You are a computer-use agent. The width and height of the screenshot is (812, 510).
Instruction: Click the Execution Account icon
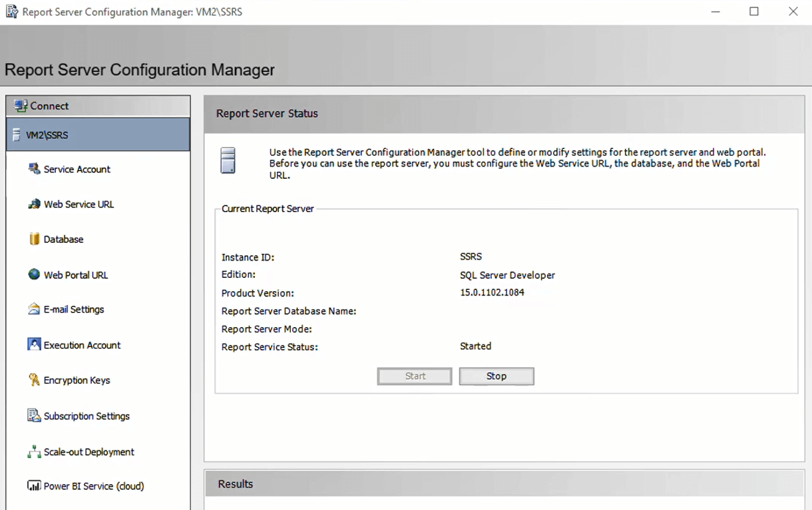(x=34, y=344)
